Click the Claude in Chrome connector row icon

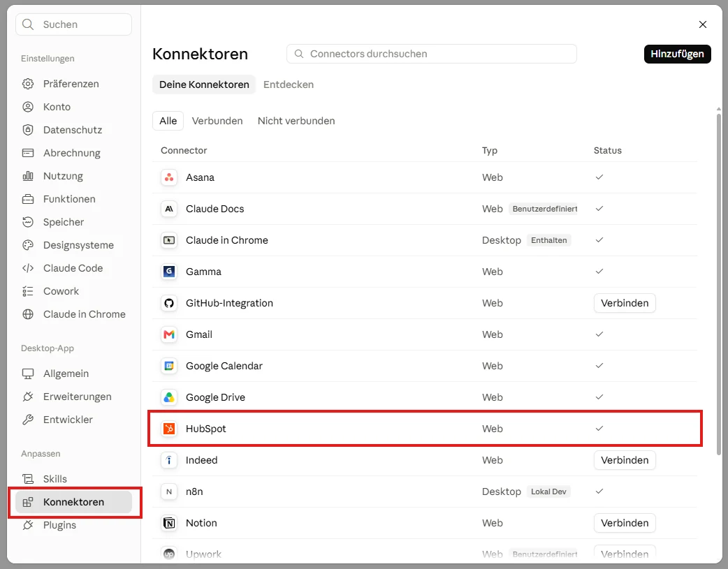click(169, 240)
